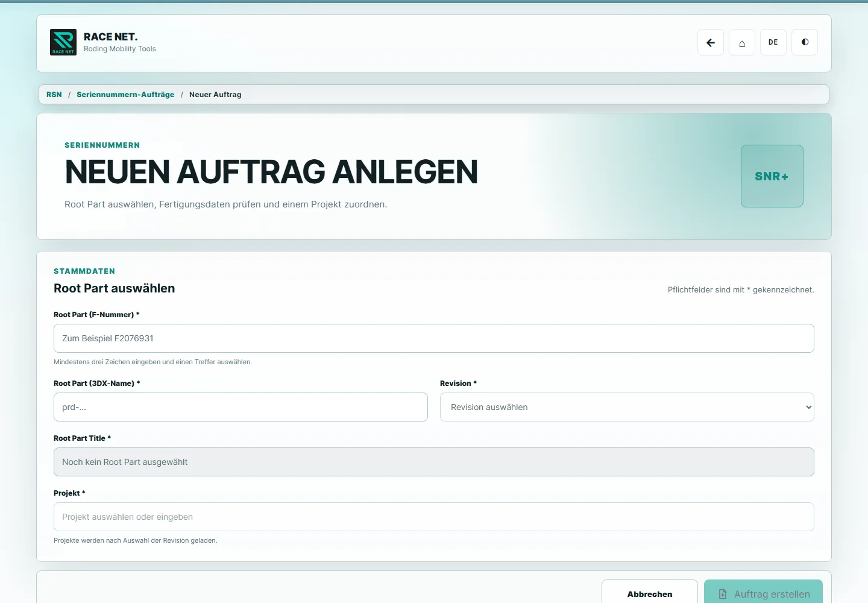Click the Roding Mobility Tools subtitle
Screen dimensions: 868x603
click(120, 49)
